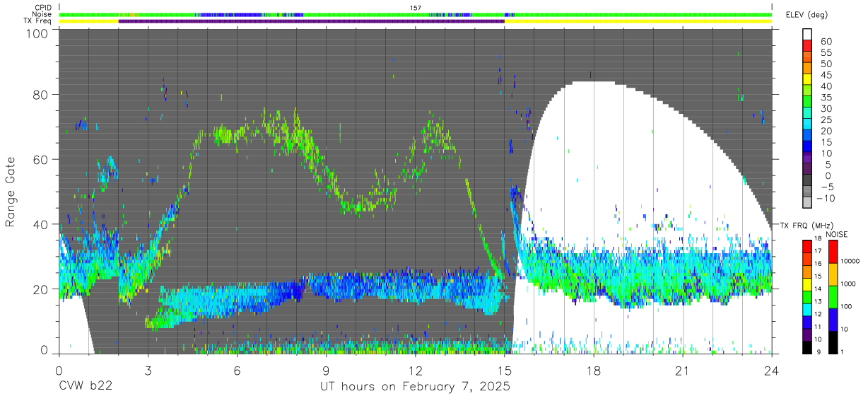Click the 18 label on the TX FRQ scale
Screen dimensions: 868x401
819,239
